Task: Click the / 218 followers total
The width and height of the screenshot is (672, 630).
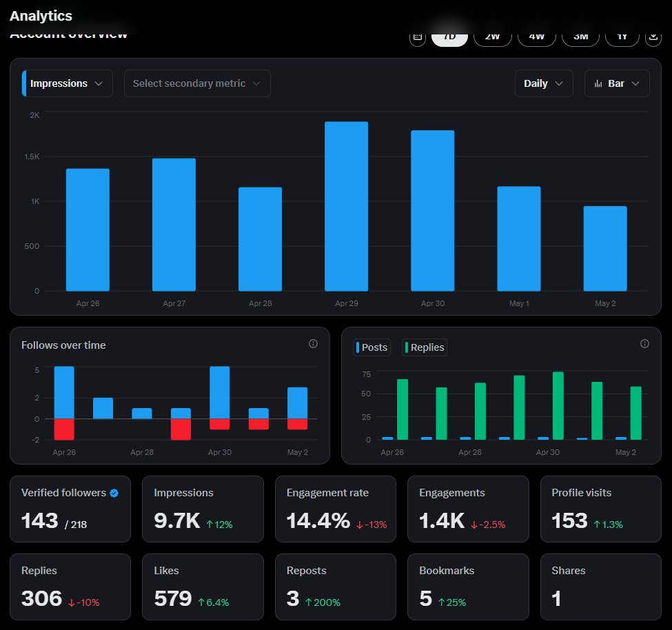Action: [x=76, y=525]
